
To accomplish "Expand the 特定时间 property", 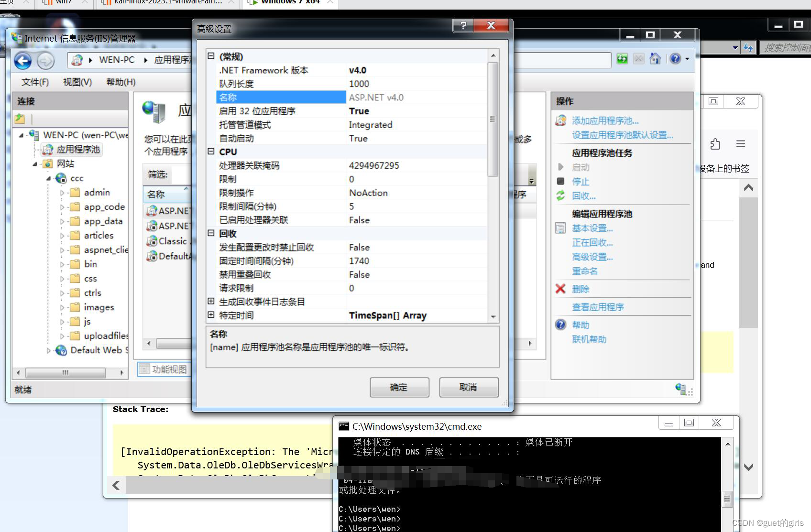I will point(211,315).
